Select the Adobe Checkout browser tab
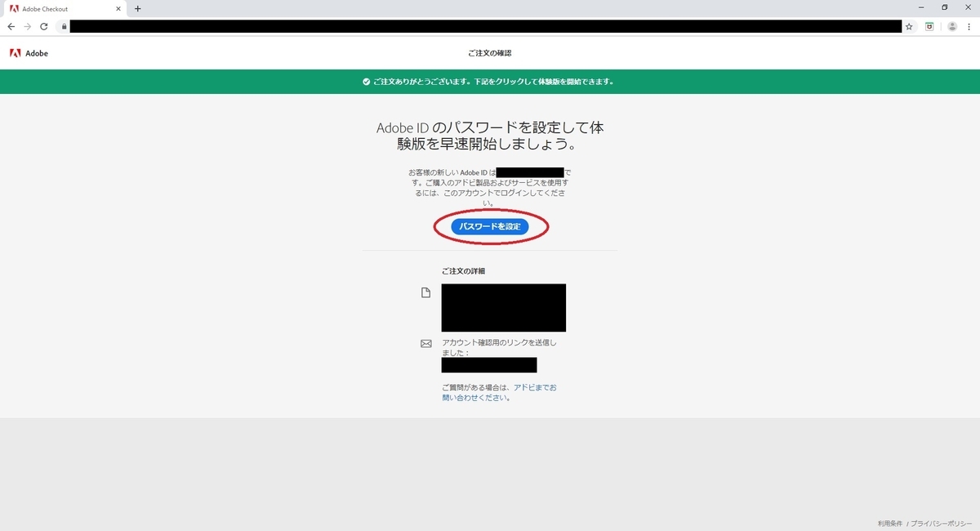Image resolution: width=980 pixels, height=531 pixels. click(65, 8)
